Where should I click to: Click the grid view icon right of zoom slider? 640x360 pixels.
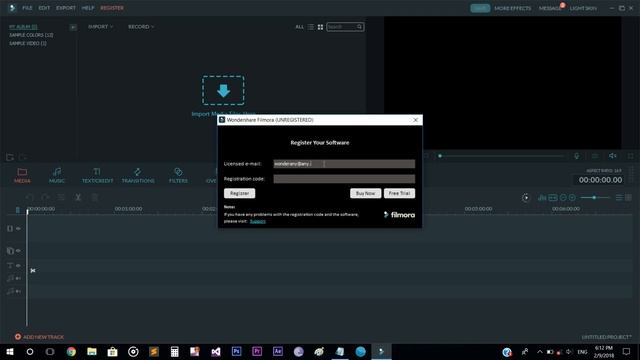(x=629, y=198)
